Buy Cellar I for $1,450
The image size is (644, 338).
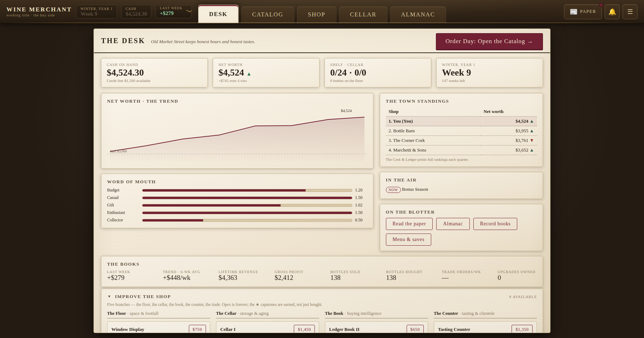pos(304,329)
